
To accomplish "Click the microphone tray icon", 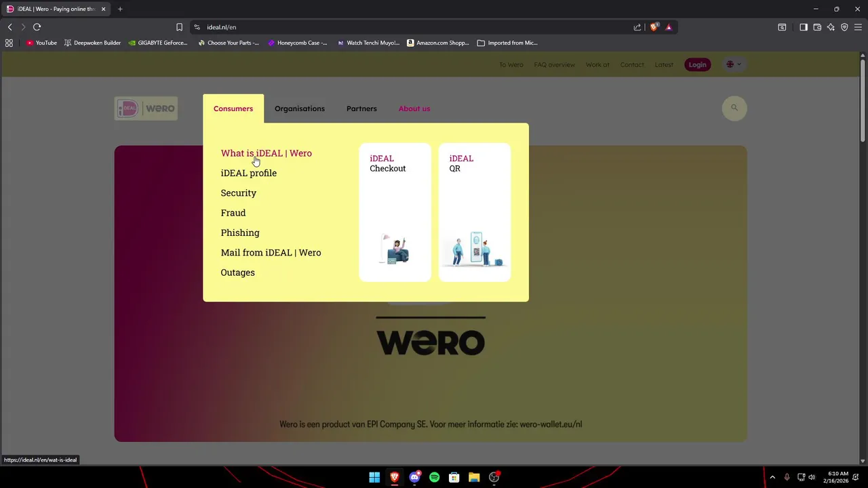I will (x=787, y=477).
